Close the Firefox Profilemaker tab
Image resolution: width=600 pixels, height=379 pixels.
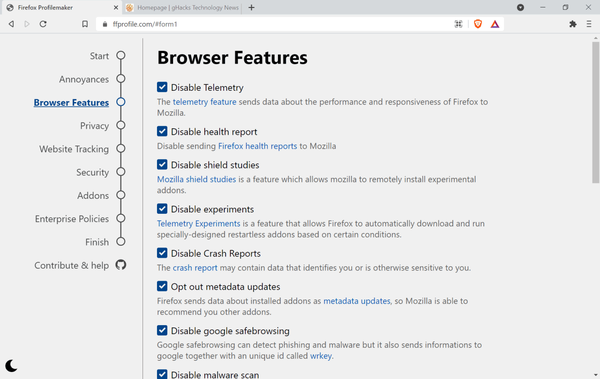pos(116,7)
